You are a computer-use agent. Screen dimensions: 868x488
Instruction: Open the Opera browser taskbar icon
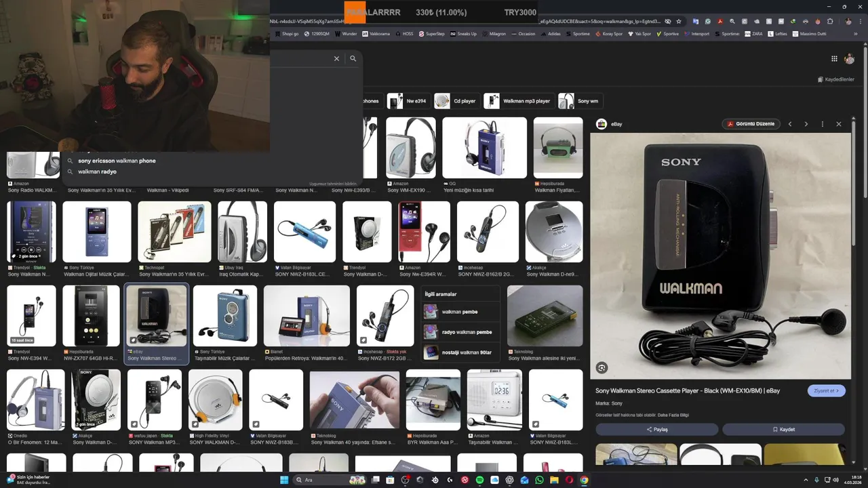[569, 480]
